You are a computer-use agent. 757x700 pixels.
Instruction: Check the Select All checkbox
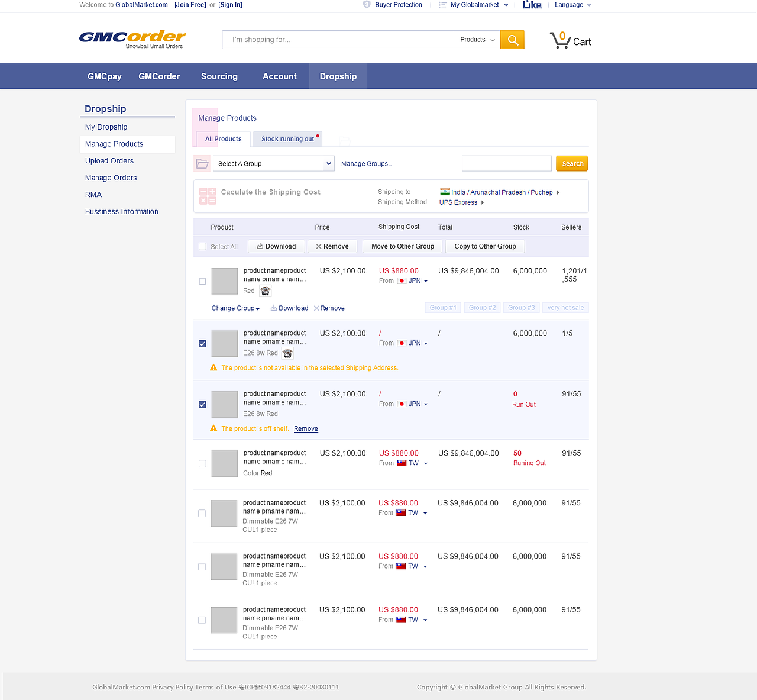202,247
